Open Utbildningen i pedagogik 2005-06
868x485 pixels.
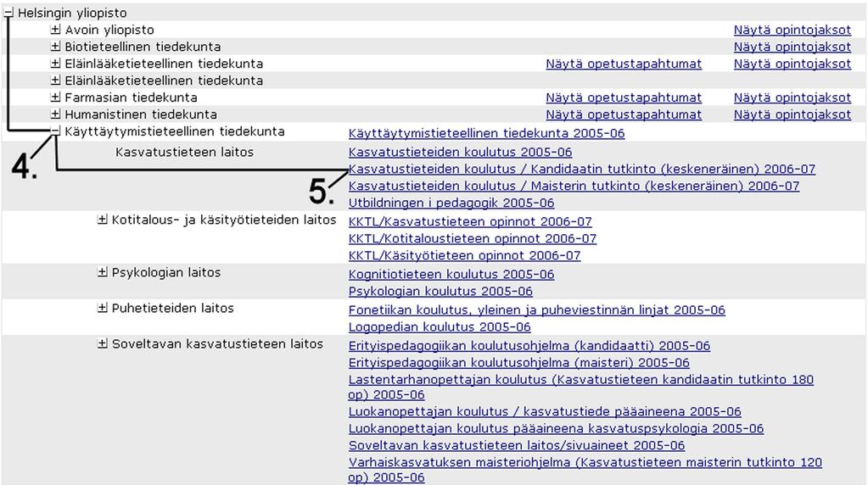point(451,203)
